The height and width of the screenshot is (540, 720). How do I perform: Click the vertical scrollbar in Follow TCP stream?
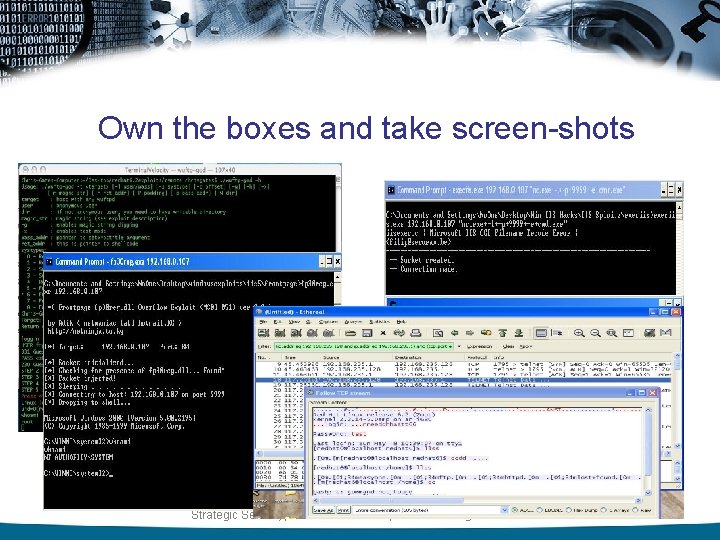pos(648,451)
